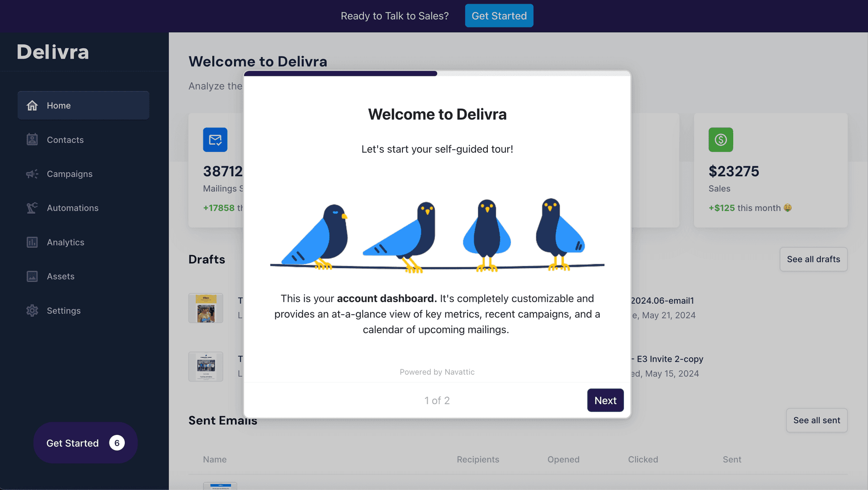Click Get Started in top banner
The image size is (868, 490).
pos(499,16)
